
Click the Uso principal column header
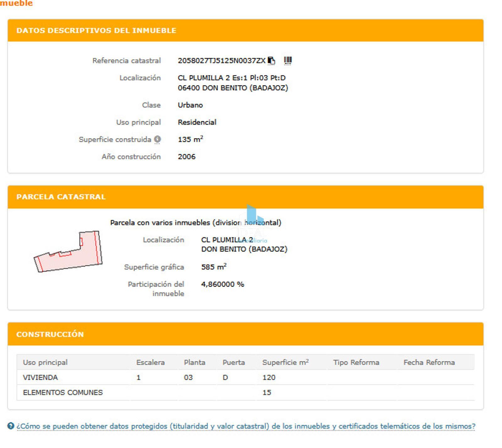pyautogui.click(x=45, y=362)
